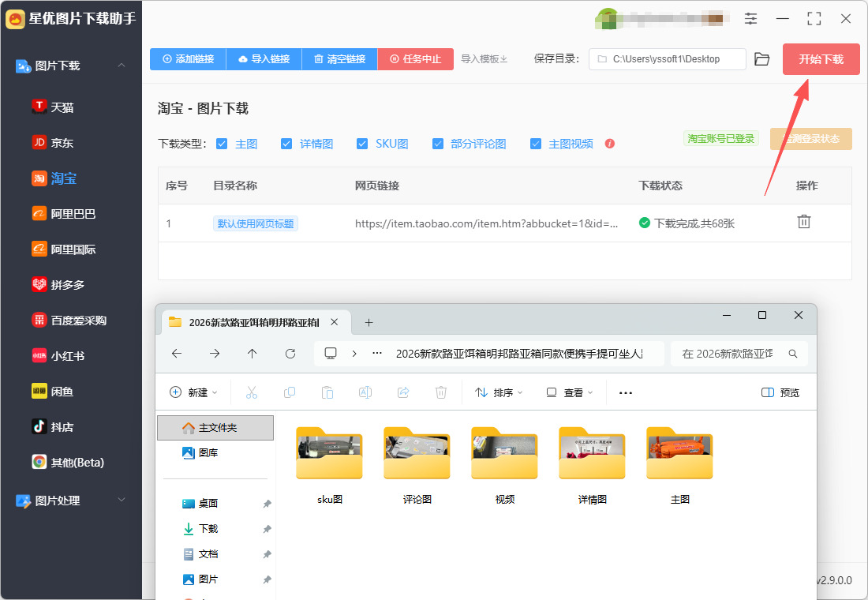This screenshot has width=868, height=600.
Task: Open 抖店 in the sidebar
Action: point(53,426)
